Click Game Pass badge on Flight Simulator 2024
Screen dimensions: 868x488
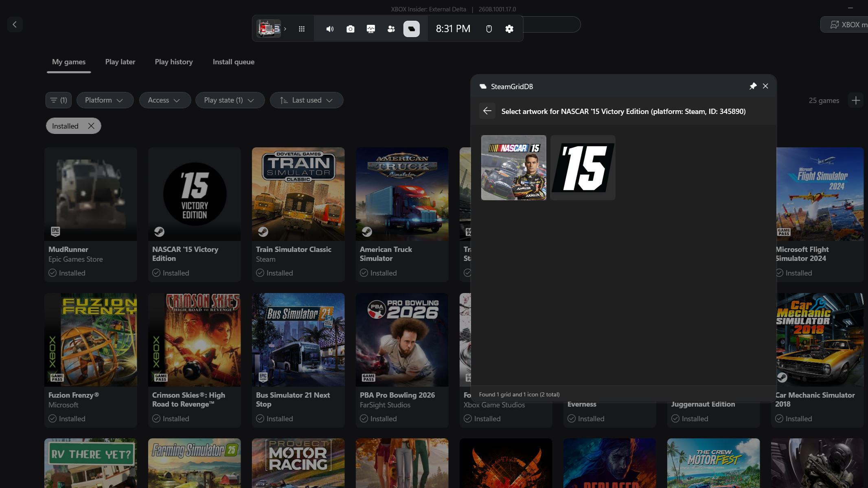[784, 232]
